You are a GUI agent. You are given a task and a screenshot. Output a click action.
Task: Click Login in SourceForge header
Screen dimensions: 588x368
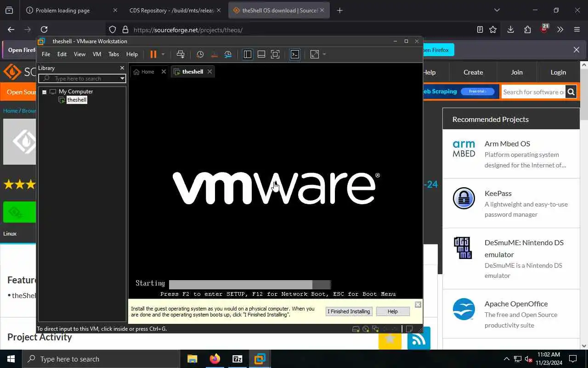[x=558, y=72]
